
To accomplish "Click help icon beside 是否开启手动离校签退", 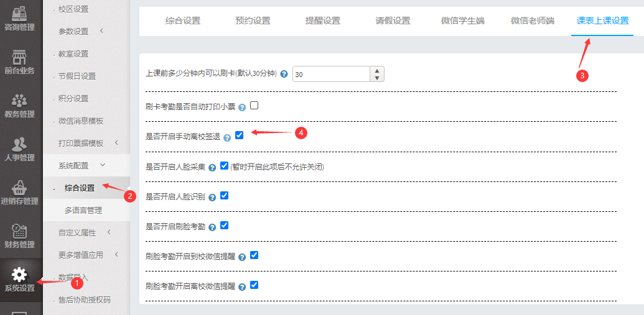I will 227,138.
